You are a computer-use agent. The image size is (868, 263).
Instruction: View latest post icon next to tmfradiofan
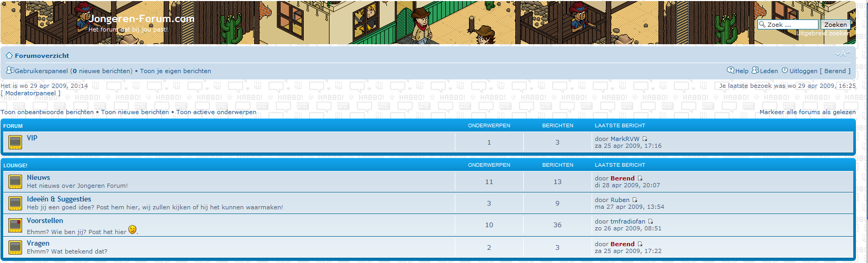[x=651, y=221]
